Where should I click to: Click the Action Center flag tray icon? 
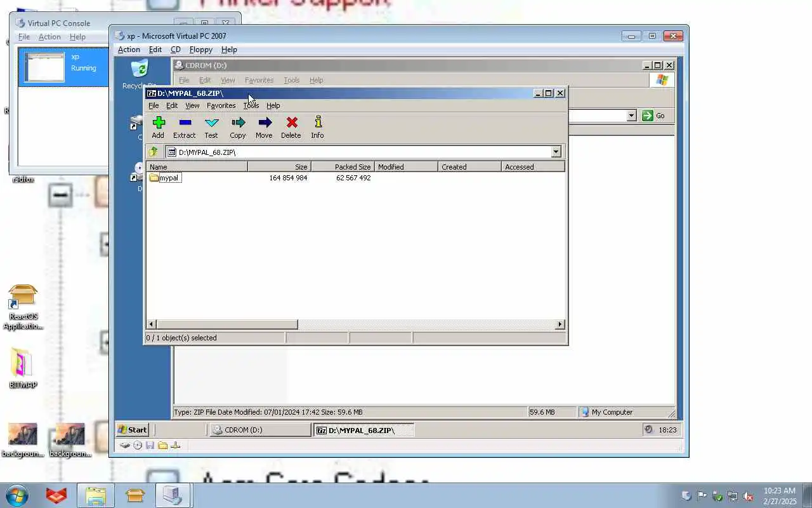click(x=702, y=496)
